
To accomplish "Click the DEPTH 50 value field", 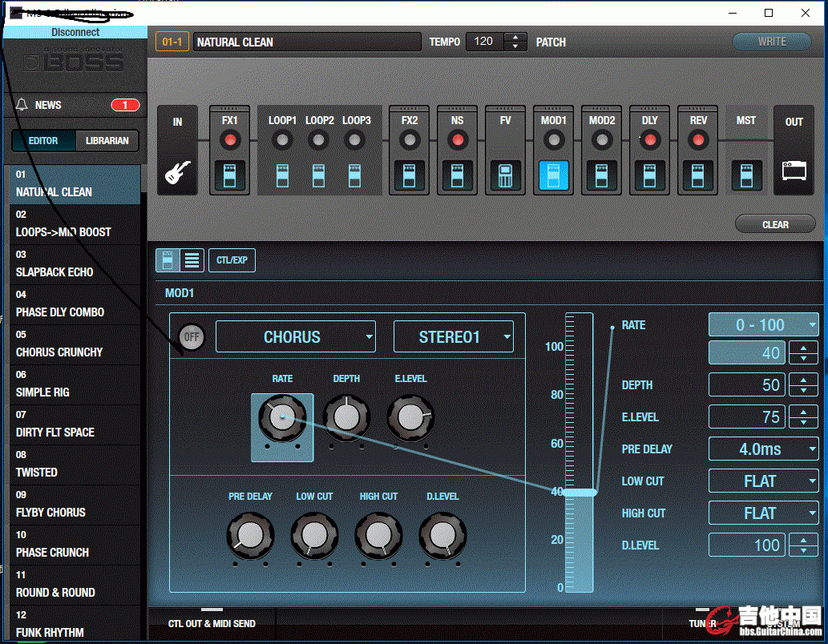I will coord(747,384).
